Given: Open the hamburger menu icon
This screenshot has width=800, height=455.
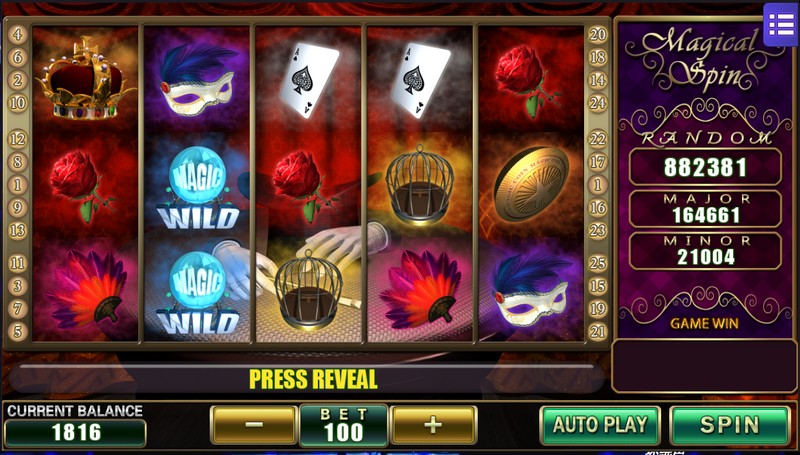Looking at the screenshot, I should click(x=781, y=24).
